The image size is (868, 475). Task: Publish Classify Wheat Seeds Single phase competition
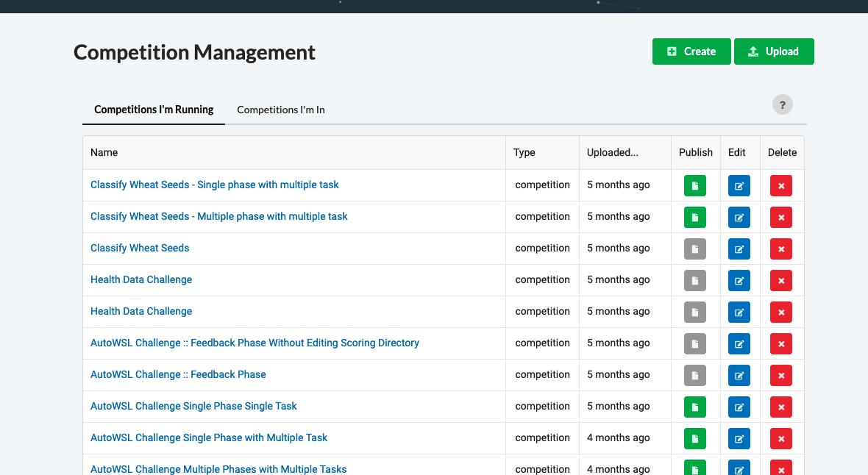[x=694, y=185]
